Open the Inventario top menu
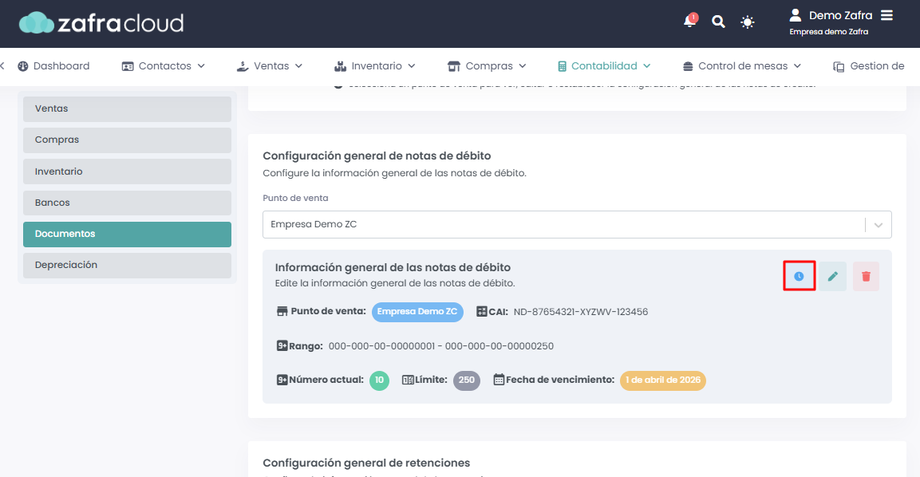 [x=375, y=66]
